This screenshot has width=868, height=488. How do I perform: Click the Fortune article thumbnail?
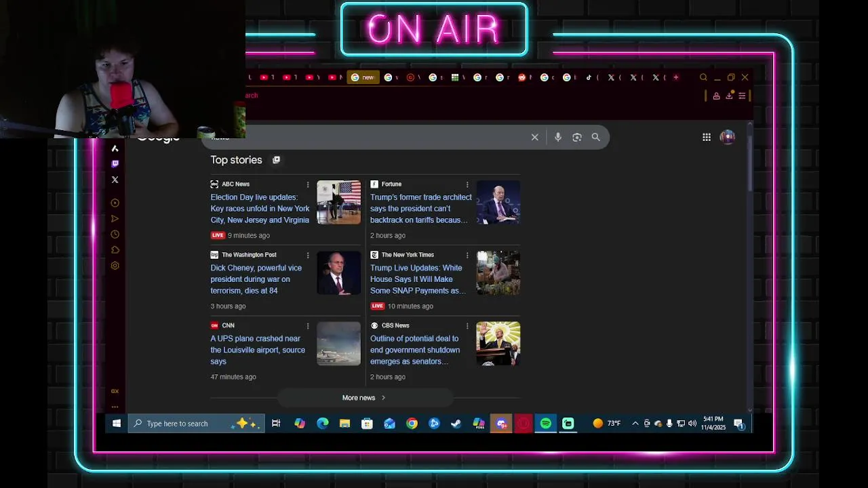[498, 202]
